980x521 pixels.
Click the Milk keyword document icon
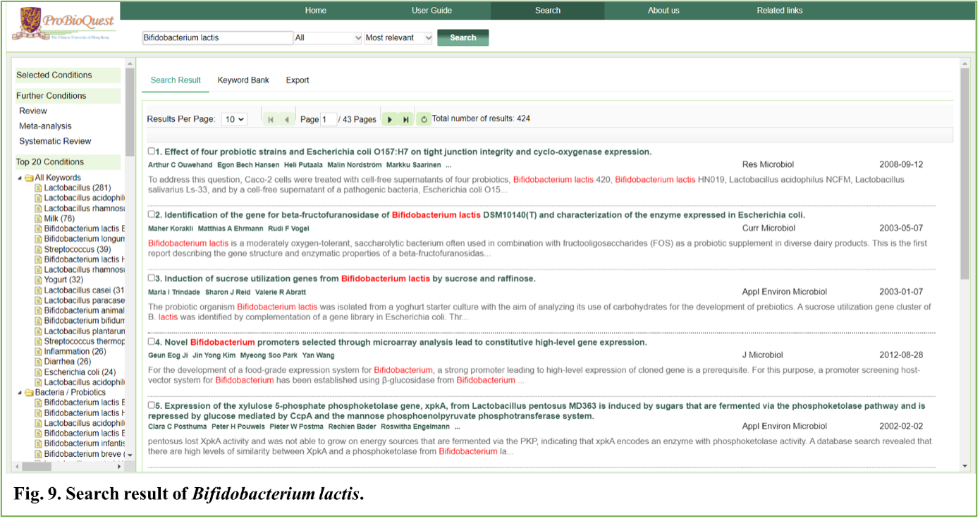[x=39, y=219]
